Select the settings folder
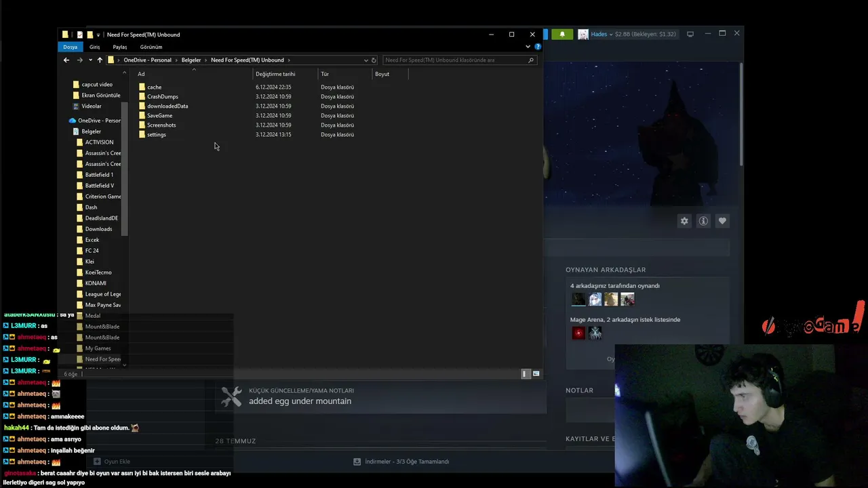This screenshot has width=868, height=488. point(156,135)
